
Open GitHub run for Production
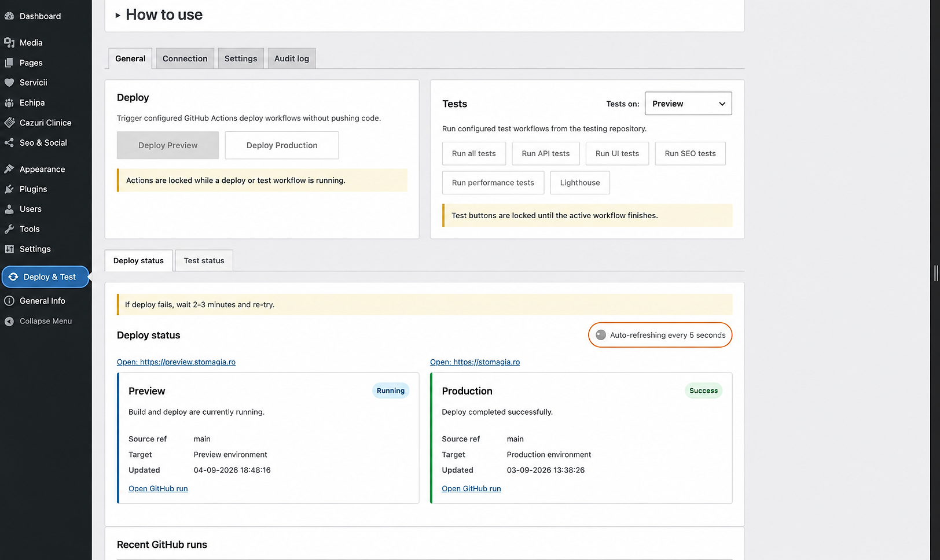point(471,489)
